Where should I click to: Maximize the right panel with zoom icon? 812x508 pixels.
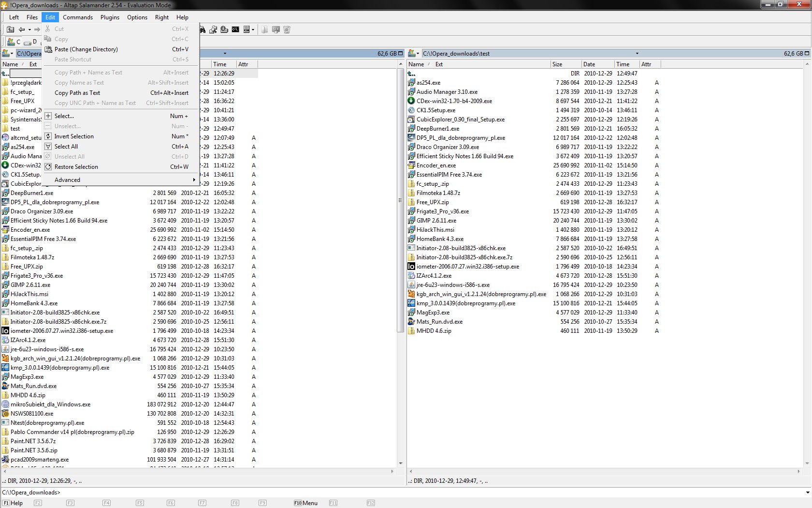(x=807, y=53)
